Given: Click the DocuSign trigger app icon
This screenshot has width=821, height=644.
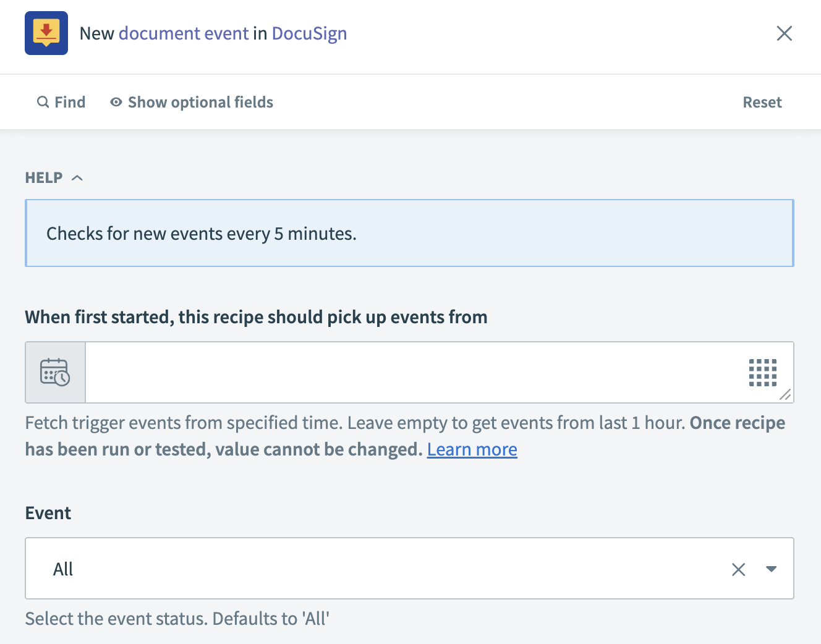Looking at the screenshot, I should [46, 33].
